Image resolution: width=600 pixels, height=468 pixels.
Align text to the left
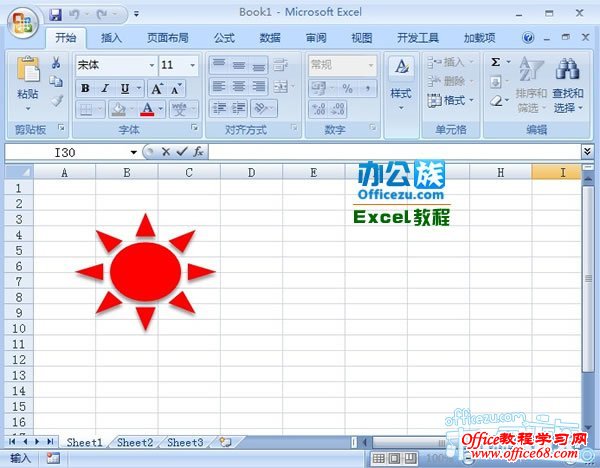[218, 86]
